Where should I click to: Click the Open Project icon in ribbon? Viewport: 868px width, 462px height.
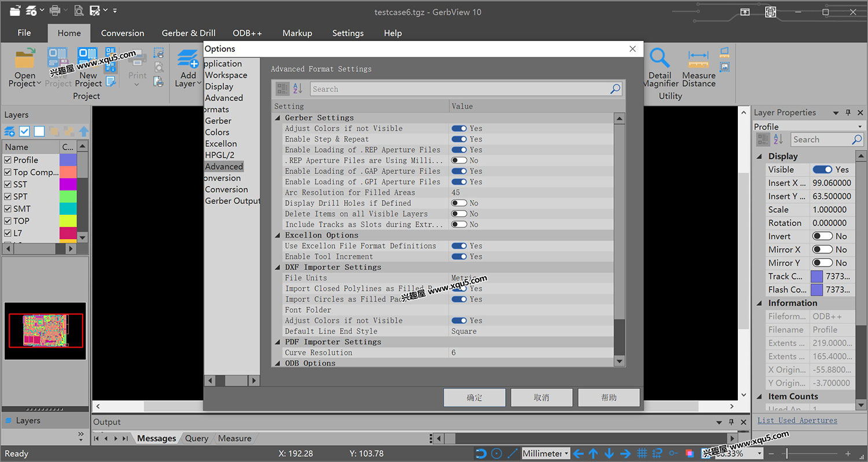(25, 59)
